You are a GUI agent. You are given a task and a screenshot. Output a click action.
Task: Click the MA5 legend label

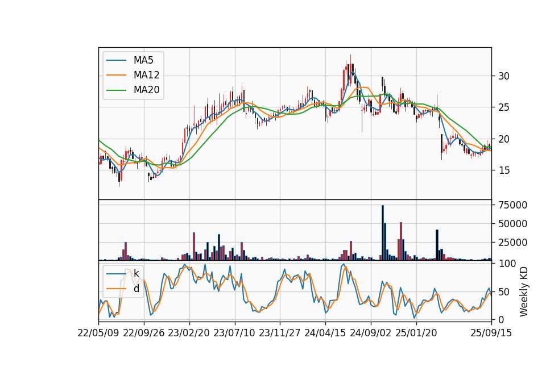(143, 60)
